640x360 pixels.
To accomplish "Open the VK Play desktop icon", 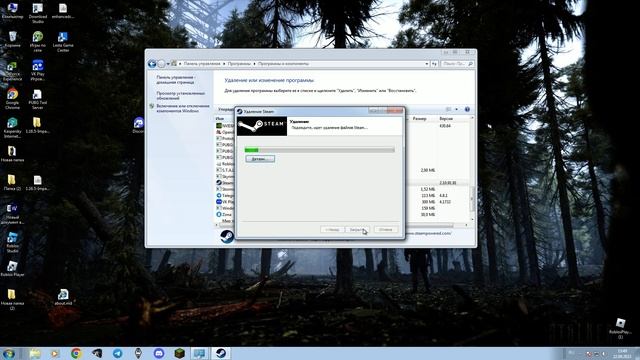I will [x=38, y=70].
